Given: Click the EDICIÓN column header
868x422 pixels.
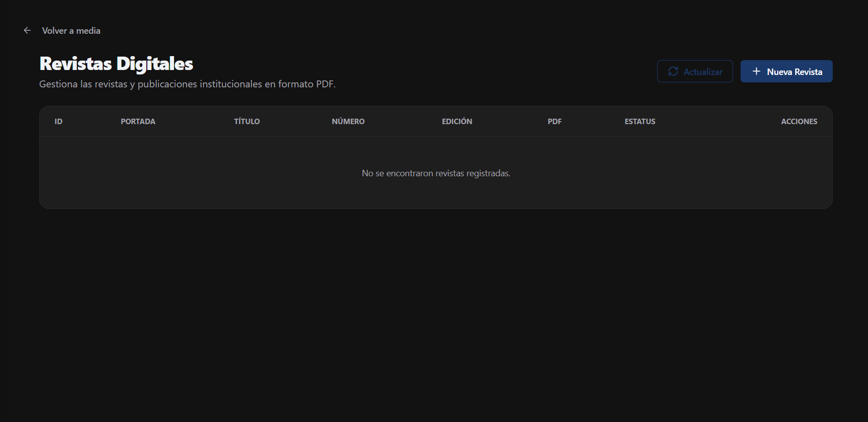Looking at the screenshot, I should pos(457,122).
